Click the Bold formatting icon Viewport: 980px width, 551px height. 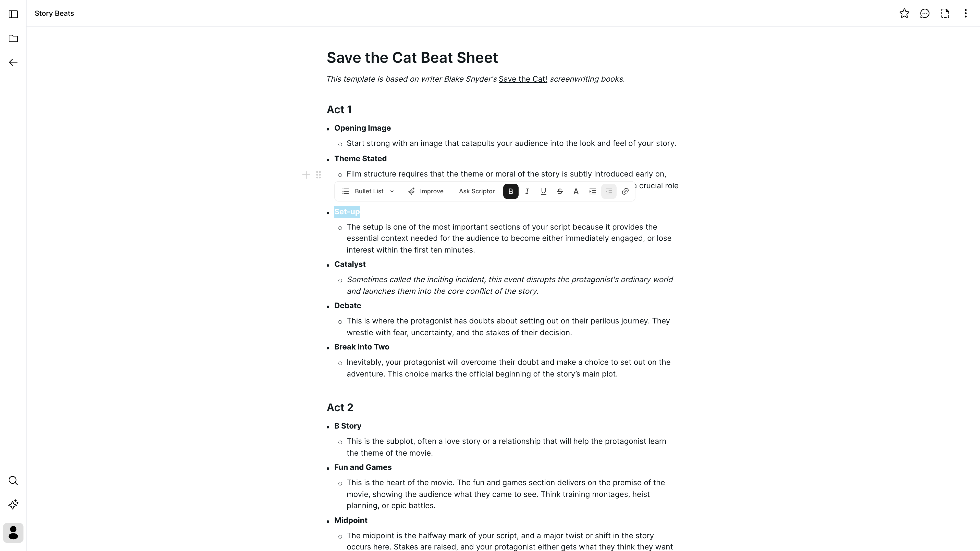[x=511, y=191]
